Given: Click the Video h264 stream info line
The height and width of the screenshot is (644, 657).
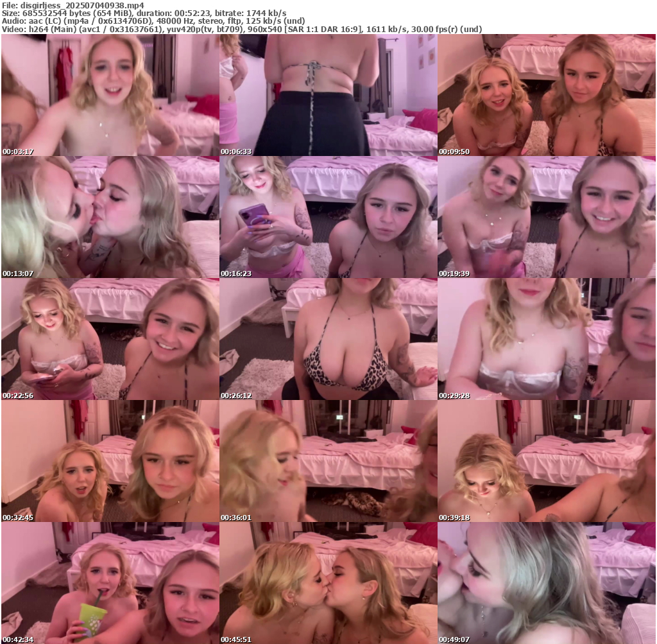Looking at the screenshot, I should click(242, 30).
